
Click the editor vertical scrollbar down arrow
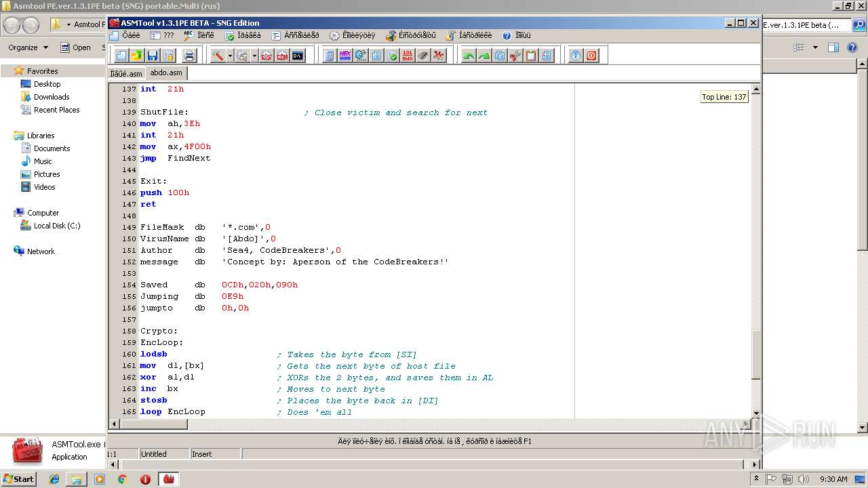tap(756, 413)
